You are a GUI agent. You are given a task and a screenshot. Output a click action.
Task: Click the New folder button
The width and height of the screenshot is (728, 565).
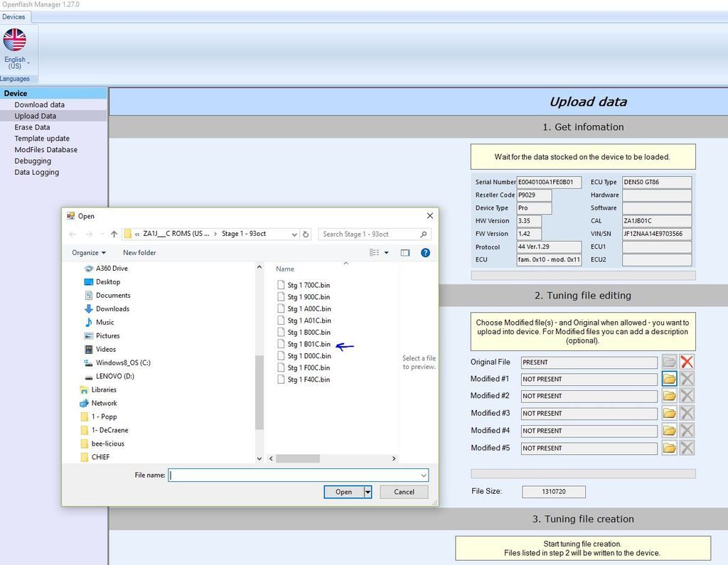pos(139,252)
